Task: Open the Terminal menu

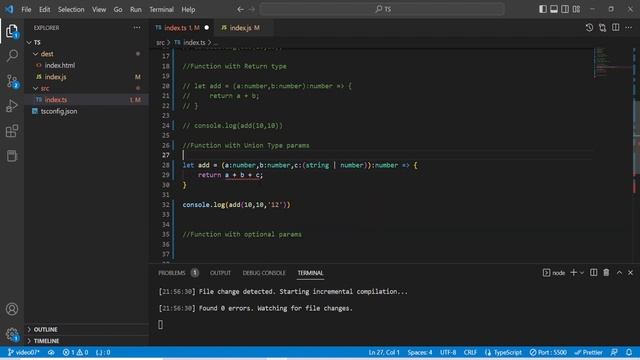Action: [x=161, y=9]
